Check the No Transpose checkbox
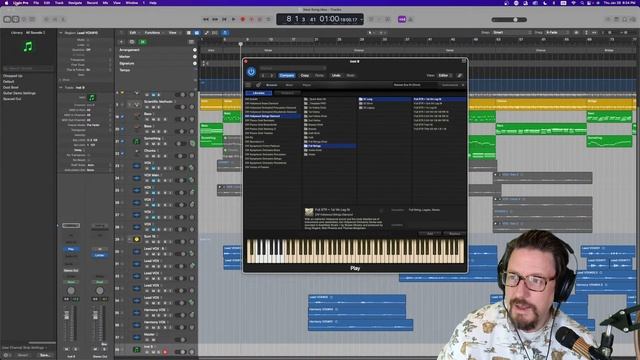The width and height of the screenshot is (640, 360). [88, 155]
